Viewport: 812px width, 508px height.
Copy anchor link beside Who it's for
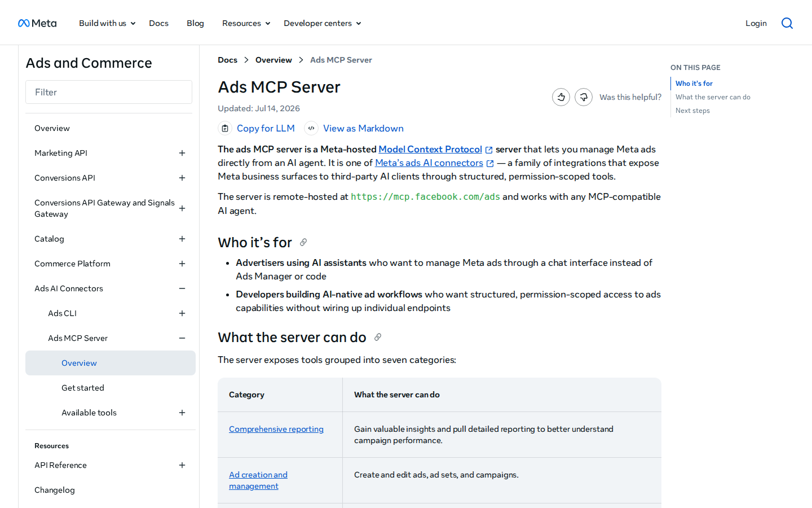[303, 242]
